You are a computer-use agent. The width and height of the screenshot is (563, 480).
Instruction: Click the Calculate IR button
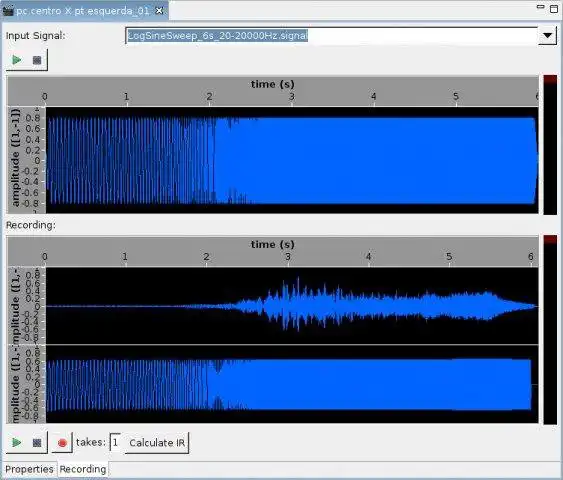[x=157, y=443]
